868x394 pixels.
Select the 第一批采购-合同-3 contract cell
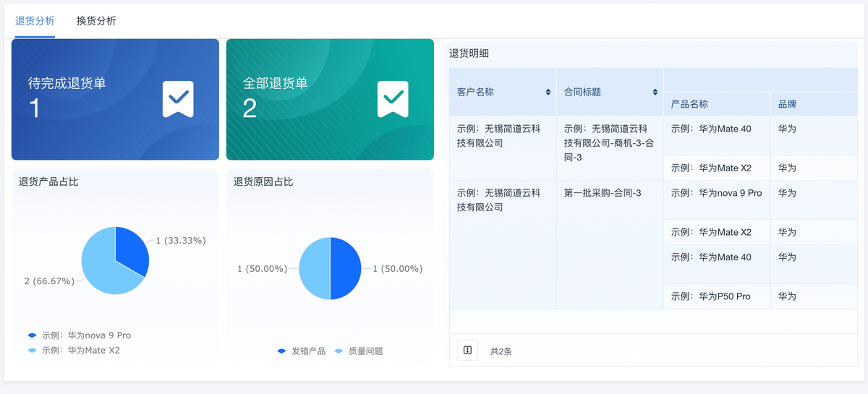[x=603, y=193]
